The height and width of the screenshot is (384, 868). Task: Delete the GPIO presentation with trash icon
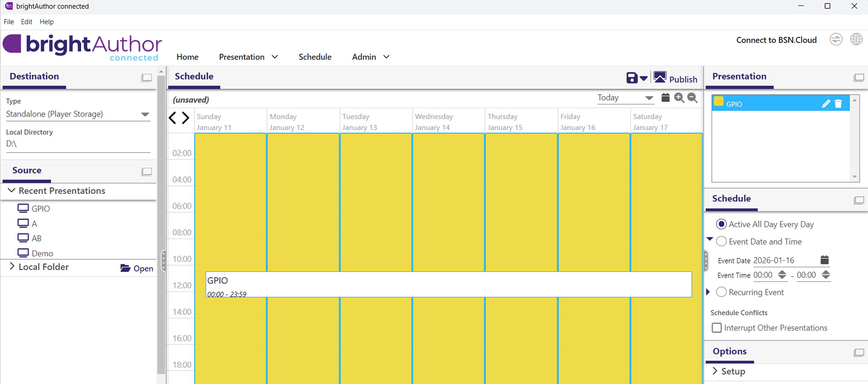[838, 104]
